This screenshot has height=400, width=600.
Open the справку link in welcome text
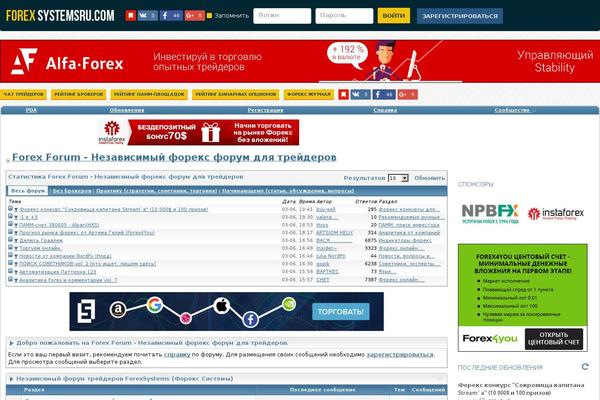[177, 354]
